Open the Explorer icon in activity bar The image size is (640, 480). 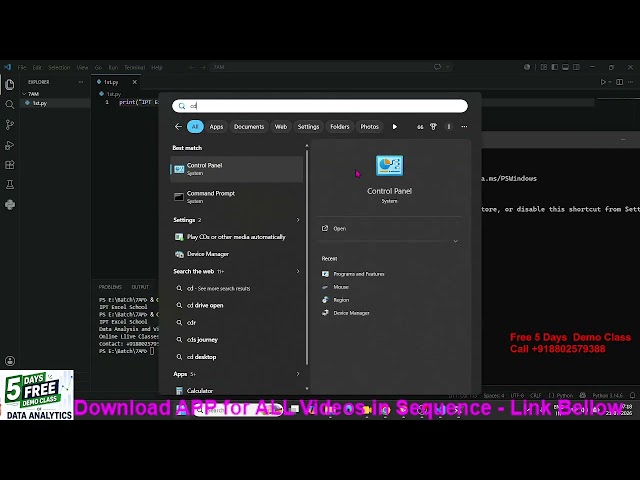pyautogui.click(x=10, y=85)
